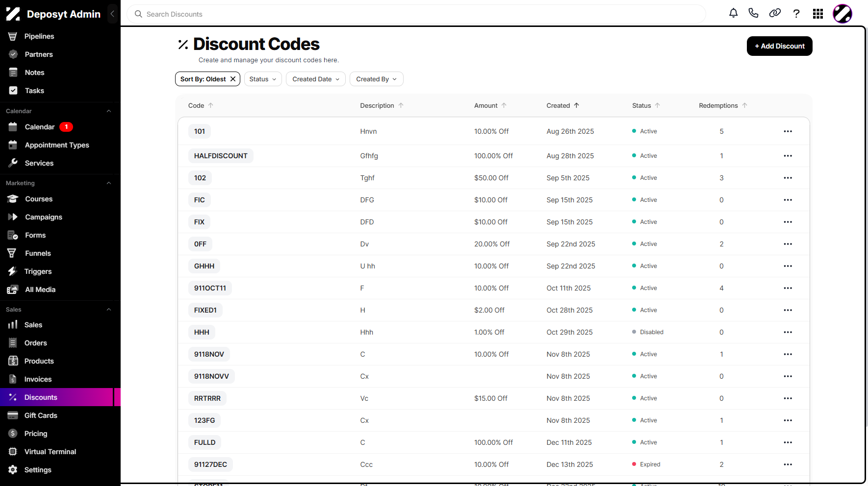Click the Search Discounts field
Viewport: 868px width, 486px height.
coord(416,14)
